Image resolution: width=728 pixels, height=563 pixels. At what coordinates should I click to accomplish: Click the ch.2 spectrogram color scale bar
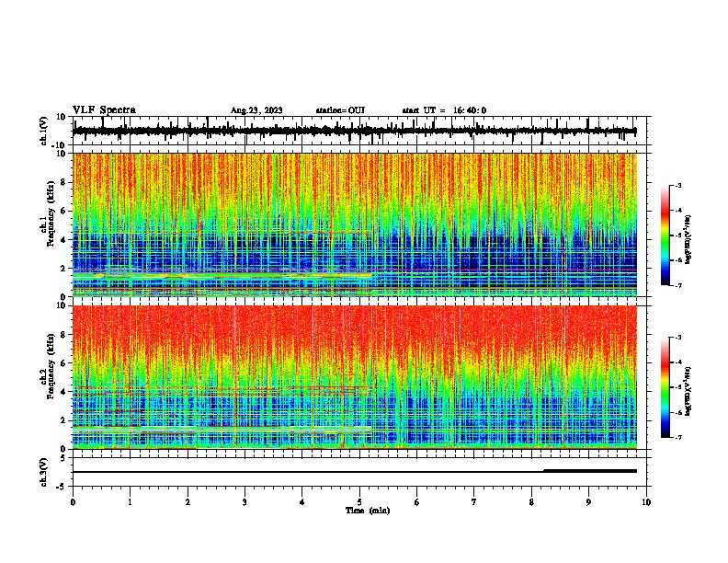665,387
